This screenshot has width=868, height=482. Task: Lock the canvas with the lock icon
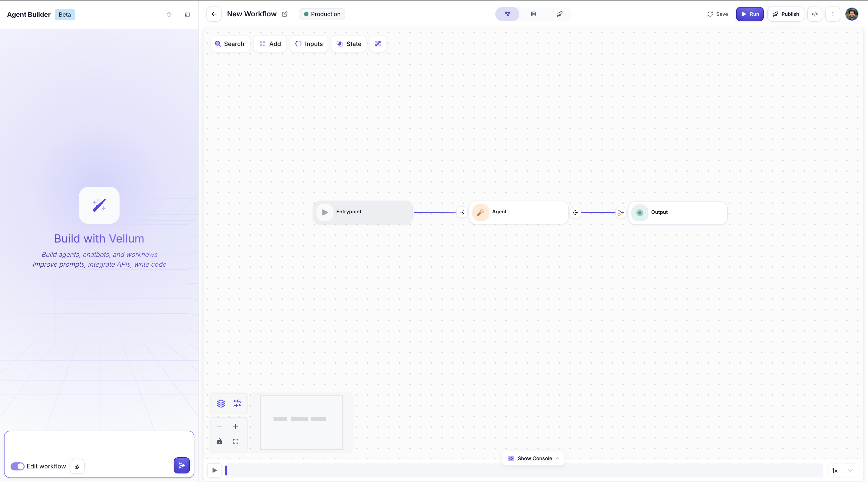219,441
